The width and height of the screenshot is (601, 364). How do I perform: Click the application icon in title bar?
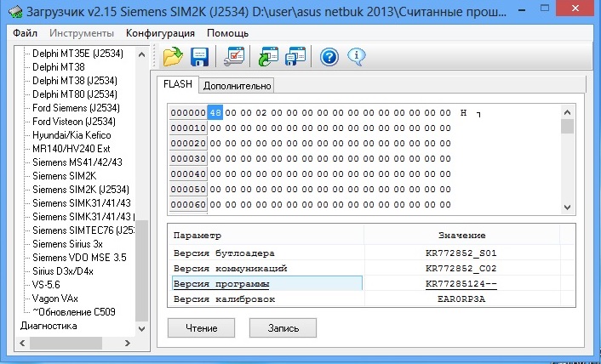pos(15,11)
